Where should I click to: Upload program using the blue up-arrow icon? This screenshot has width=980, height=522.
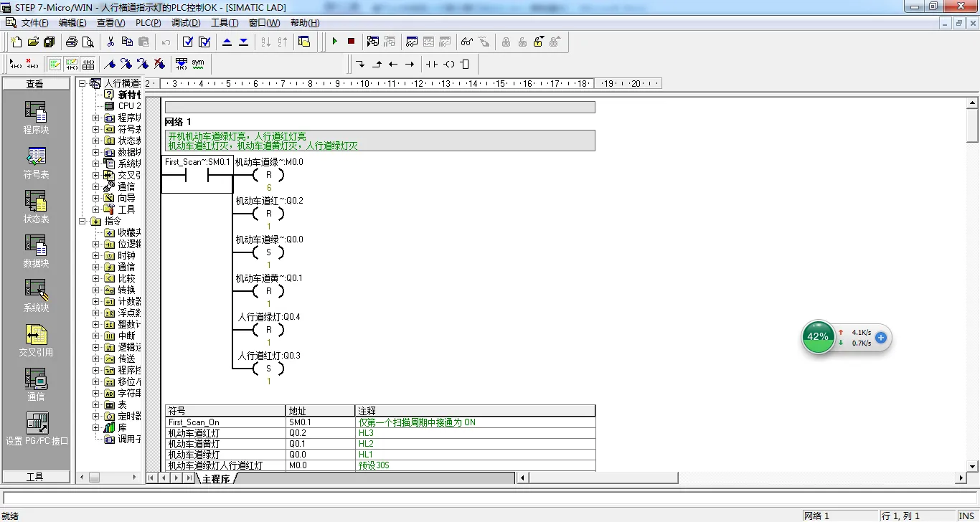coord(227,42)
